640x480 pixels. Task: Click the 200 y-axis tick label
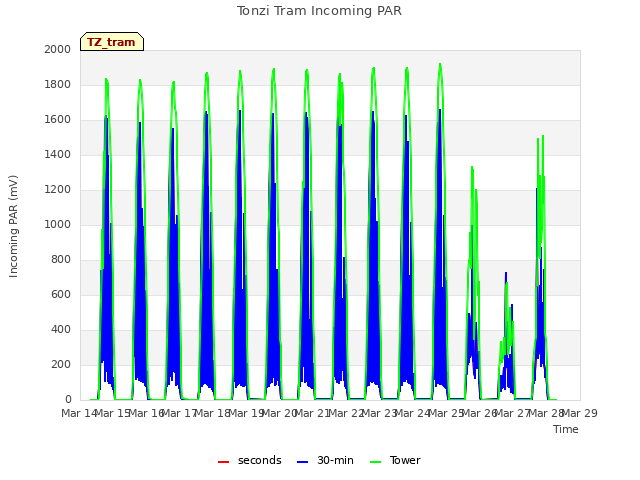61,364
